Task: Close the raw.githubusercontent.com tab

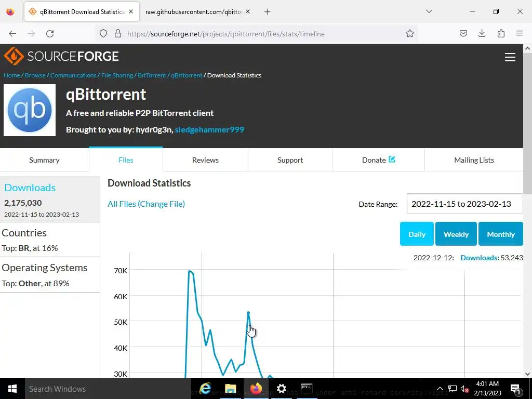Action: point(248,11)
